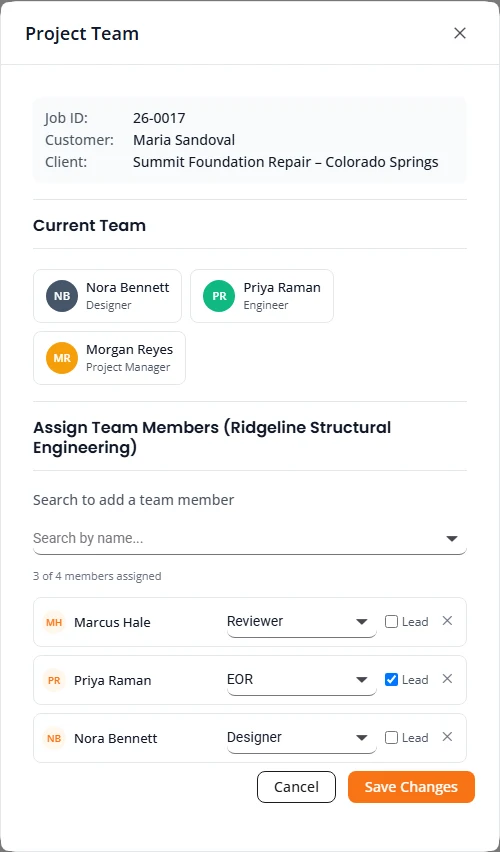The image size is (500, 852).
Task: Save Changes to the project team
Action: 411,787
